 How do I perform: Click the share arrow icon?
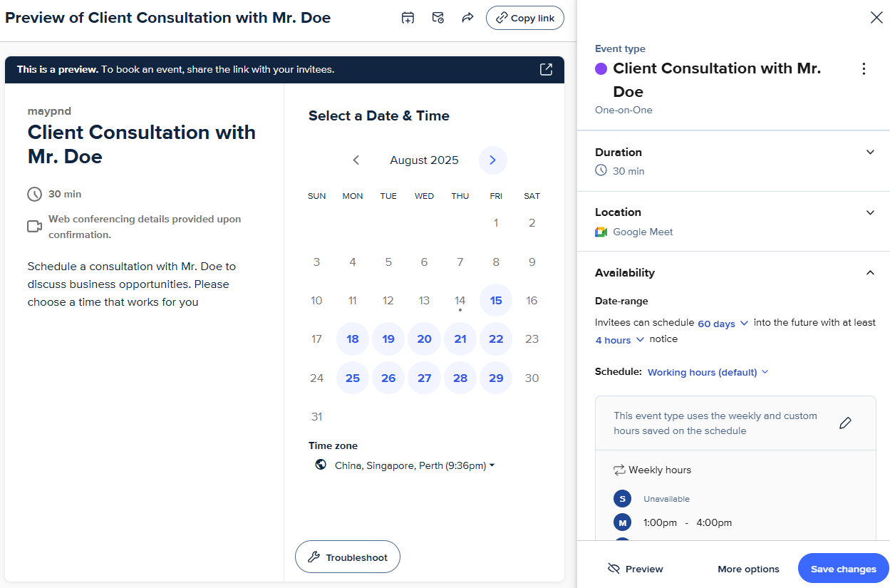467,18
